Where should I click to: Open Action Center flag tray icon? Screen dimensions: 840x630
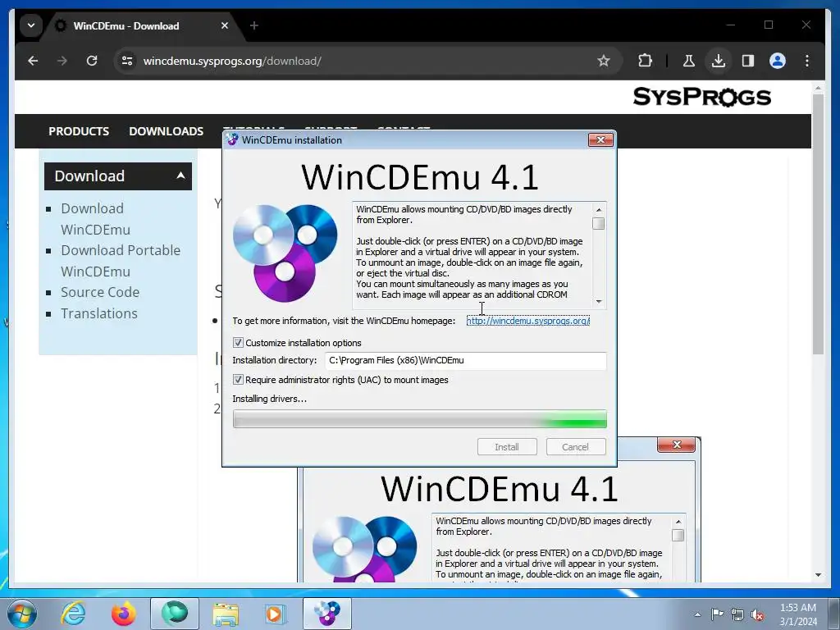717,614
